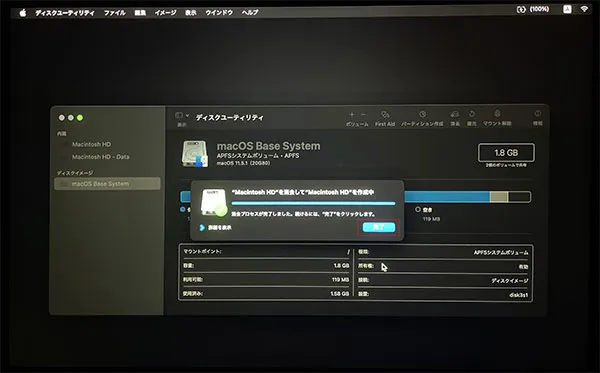Open the sidebar view (表示) dropdown
600x373 pixels.
point(182,115)
